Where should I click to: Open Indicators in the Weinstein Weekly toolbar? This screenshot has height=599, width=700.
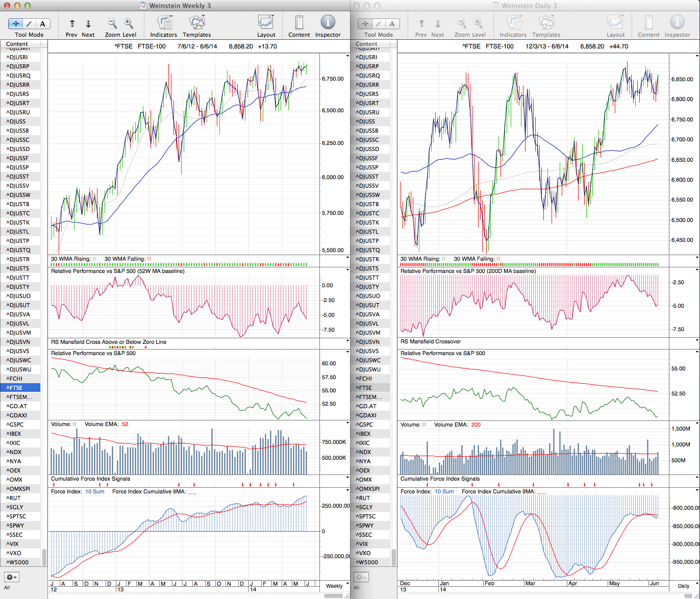click(164, 23)
